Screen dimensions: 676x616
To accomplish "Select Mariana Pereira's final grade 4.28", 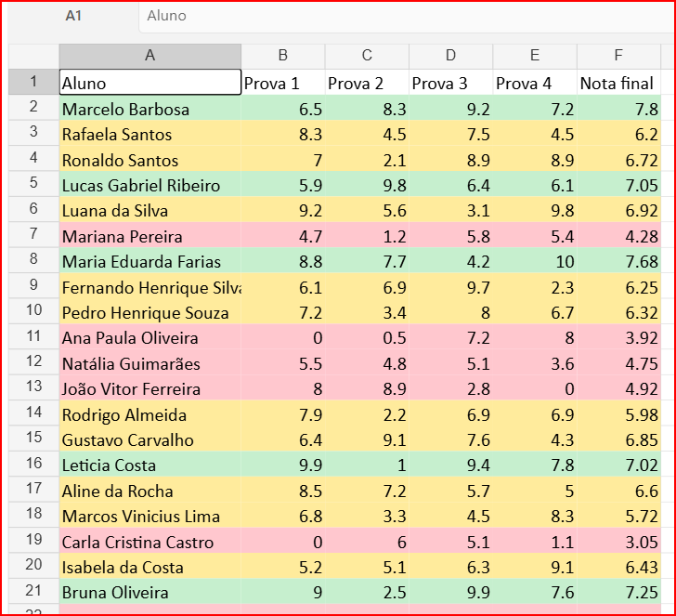I will (618, 235).
